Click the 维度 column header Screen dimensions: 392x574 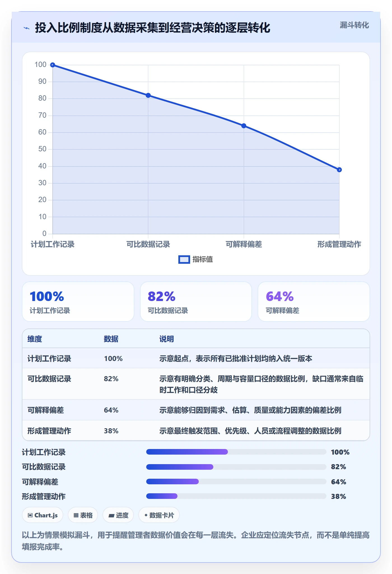[x=35, y=339]
